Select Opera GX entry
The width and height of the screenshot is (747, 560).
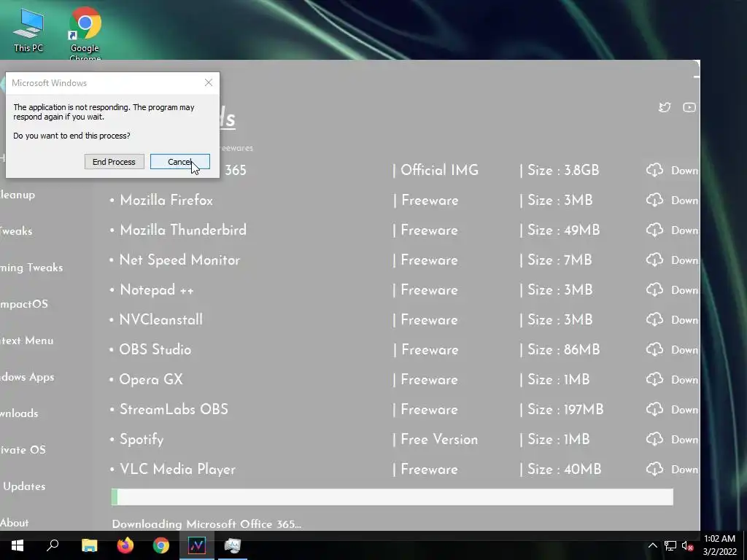(151, 379)
